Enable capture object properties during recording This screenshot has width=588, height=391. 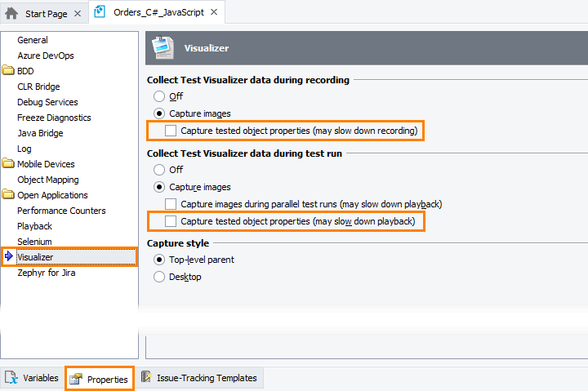[171, 131]
